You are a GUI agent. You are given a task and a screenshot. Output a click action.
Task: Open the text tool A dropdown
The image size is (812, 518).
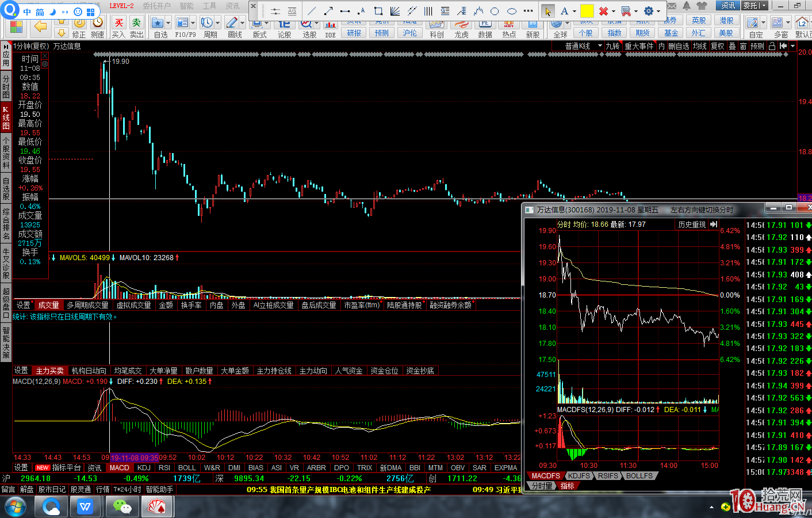coord(574,12)
